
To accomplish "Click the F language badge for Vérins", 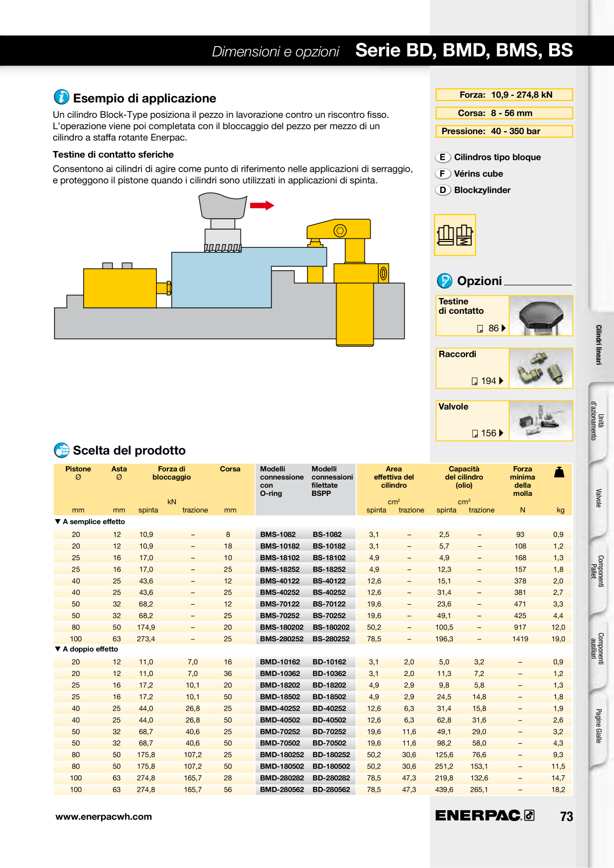I will pyautogui.click(x=443, y=174).
